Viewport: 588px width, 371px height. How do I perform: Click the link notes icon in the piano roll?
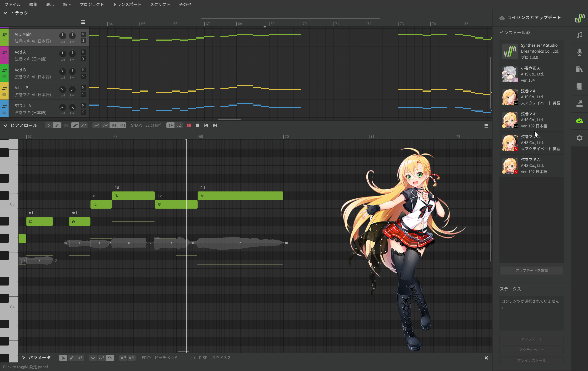pyautogui.click(x=66, y=125)
